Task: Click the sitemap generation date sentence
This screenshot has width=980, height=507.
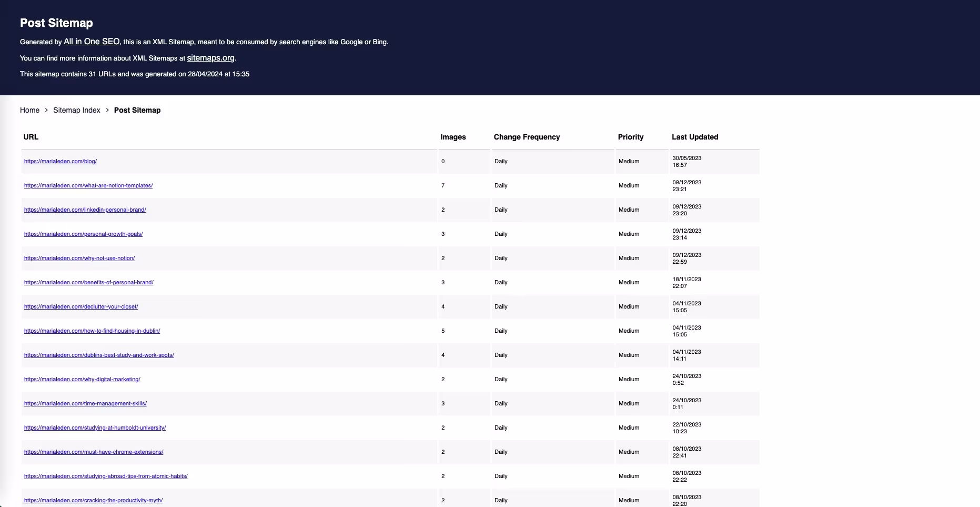Action: pos(135,74)
